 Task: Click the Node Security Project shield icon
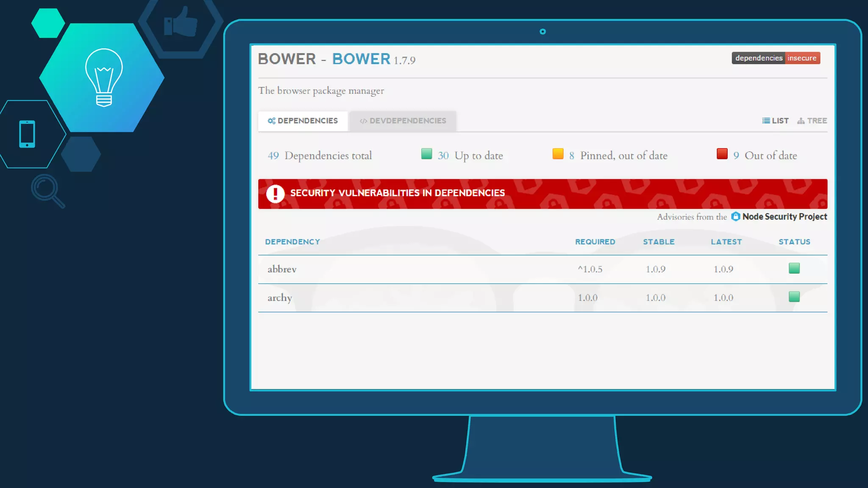point(736,216)
